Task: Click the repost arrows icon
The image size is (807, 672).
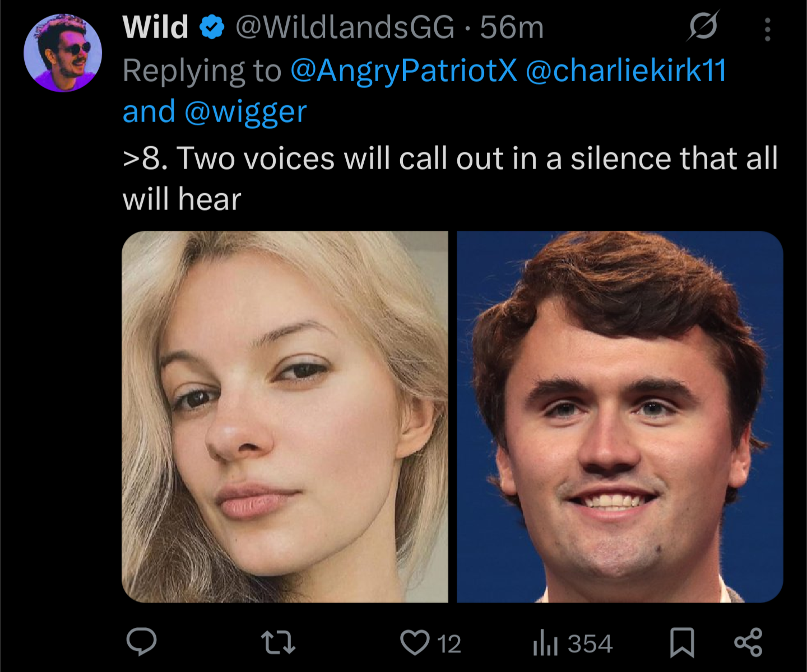Action: 279,642
